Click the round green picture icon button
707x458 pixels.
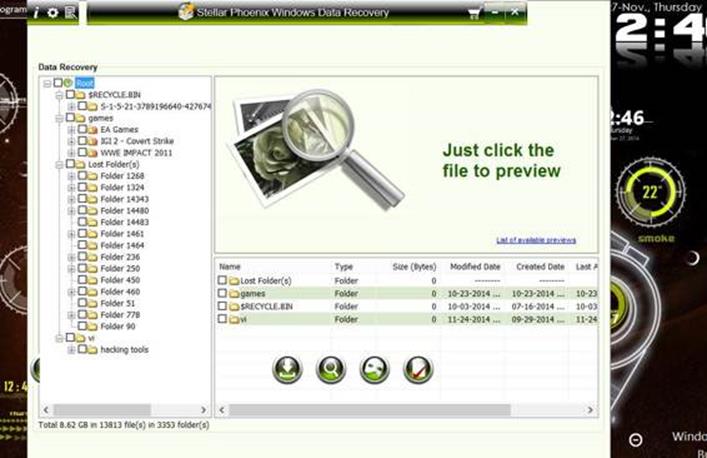tap(374, 369)
